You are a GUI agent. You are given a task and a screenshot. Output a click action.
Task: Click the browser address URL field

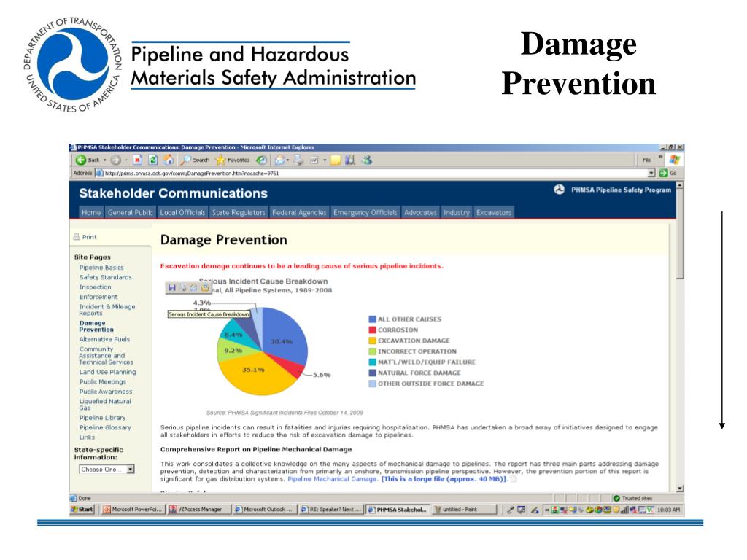click(374, 174)
